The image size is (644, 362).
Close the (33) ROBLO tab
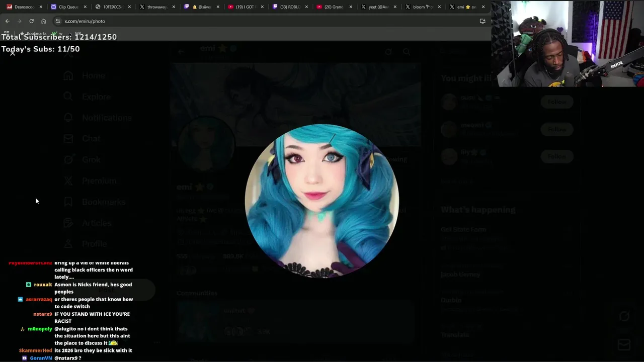pyautogui.click(x=306, y=7)
